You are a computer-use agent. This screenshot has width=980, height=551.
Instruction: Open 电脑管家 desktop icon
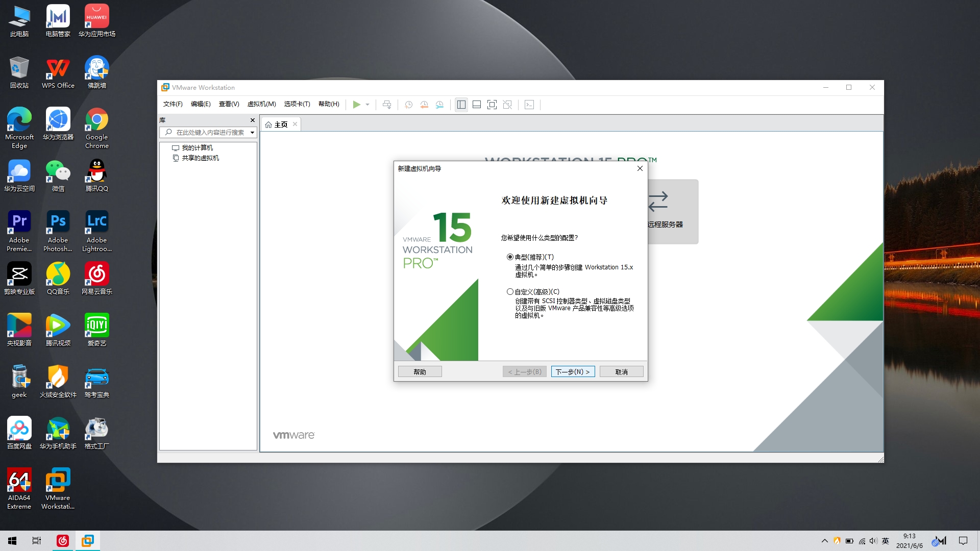click(58, 21)
